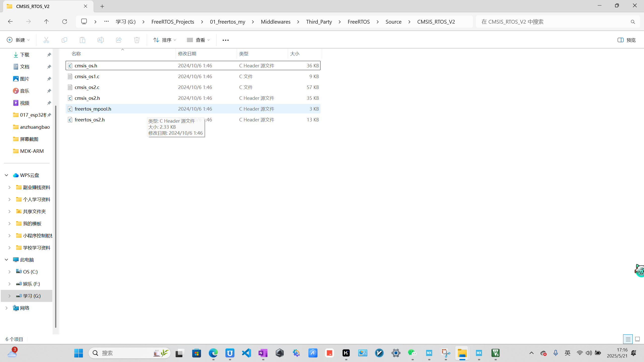Open the View dropdown menu
Viewport: 644px width, 362px height.
tap(198, 40)
